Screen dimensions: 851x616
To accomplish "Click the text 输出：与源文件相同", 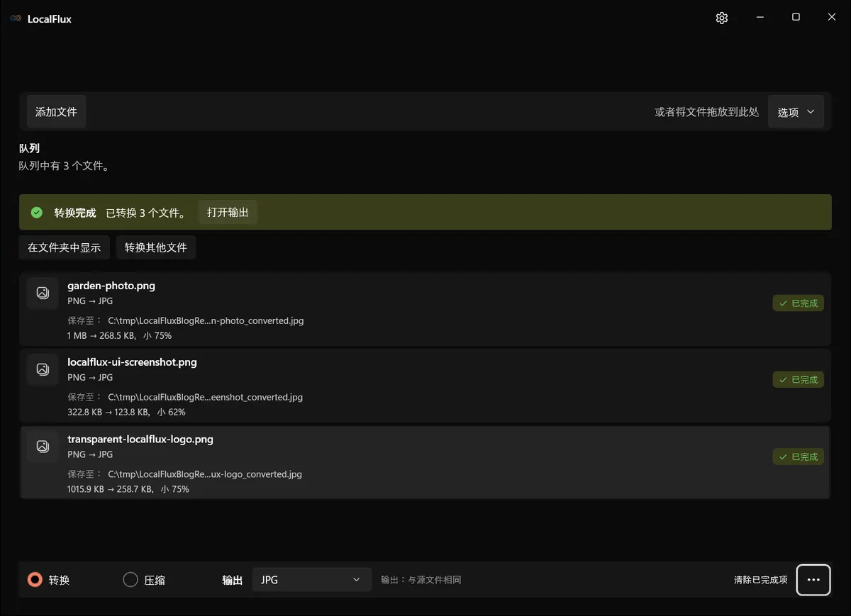I will [x=421, y=580].
